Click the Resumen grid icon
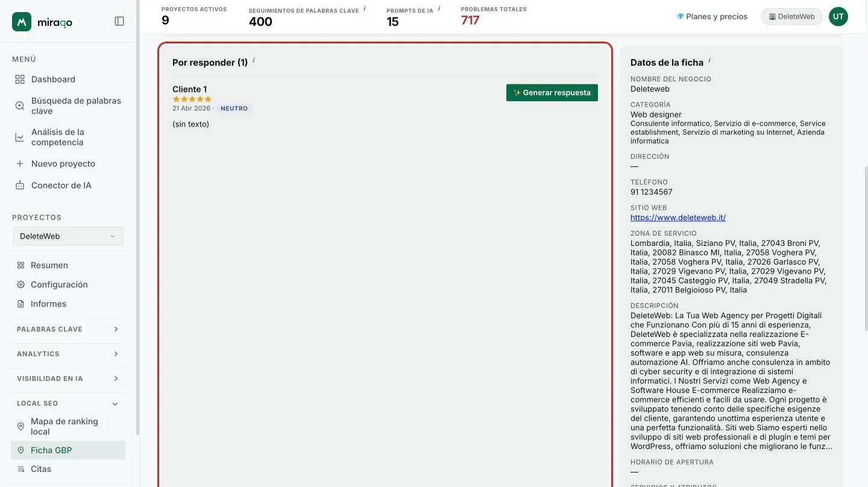 (x=21, y=265)
